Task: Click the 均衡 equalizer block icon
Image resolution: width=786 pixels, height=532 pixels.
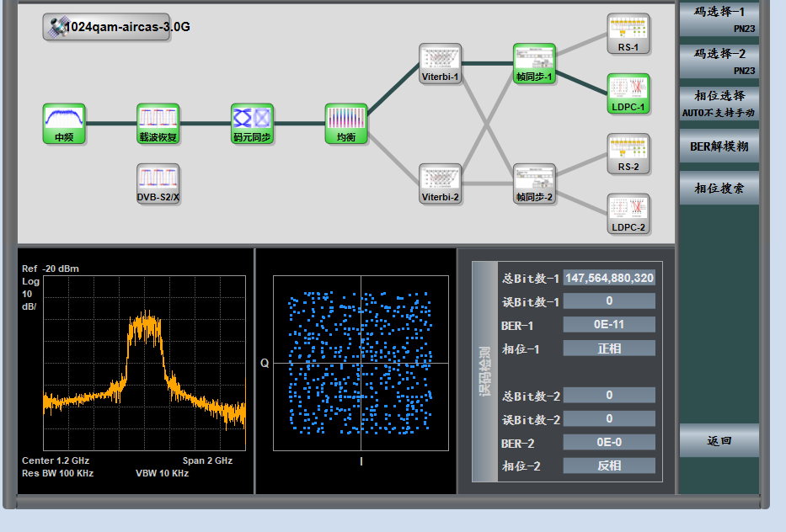Action: coord(346,123)
